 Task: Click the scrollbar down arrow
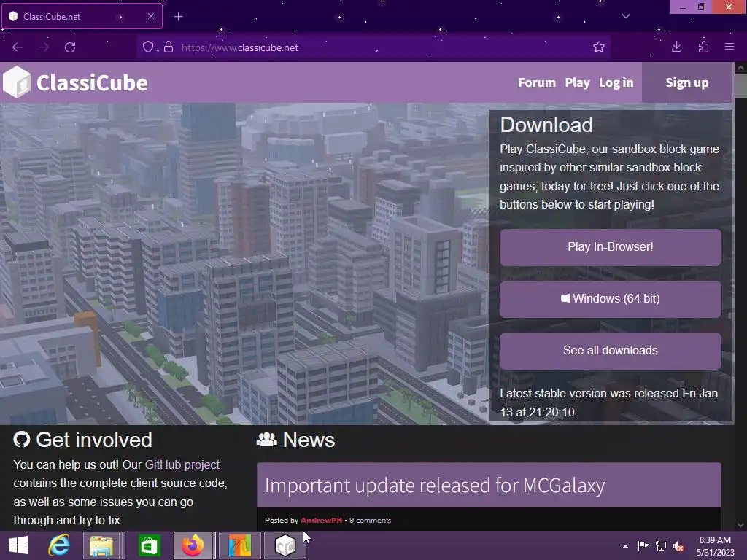click(x=741, y=525)
